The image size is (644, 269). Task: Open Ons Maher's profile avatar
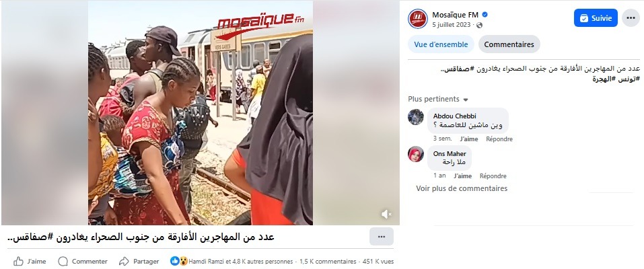[x=416, y=155]
